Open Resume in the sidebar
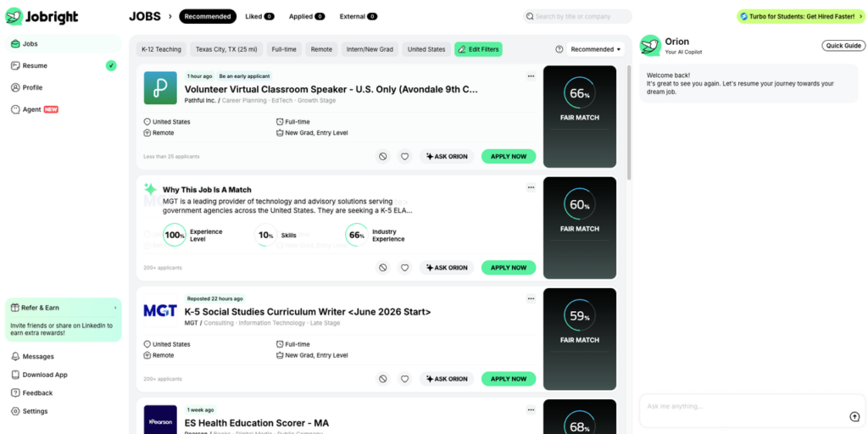Image resolution: width=868 pixels, height=434 pixels. click(63, 66)
